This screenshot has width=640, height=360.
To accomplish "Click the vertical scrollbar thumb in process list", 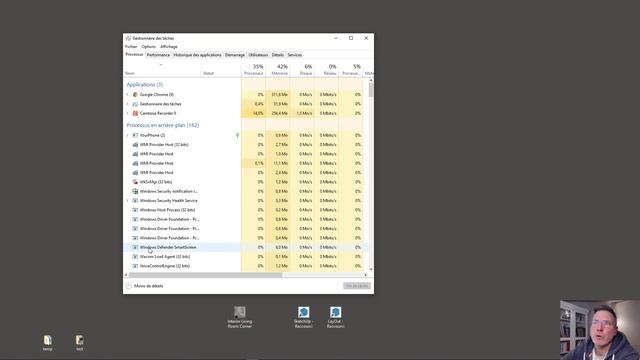I will [371, 90].
